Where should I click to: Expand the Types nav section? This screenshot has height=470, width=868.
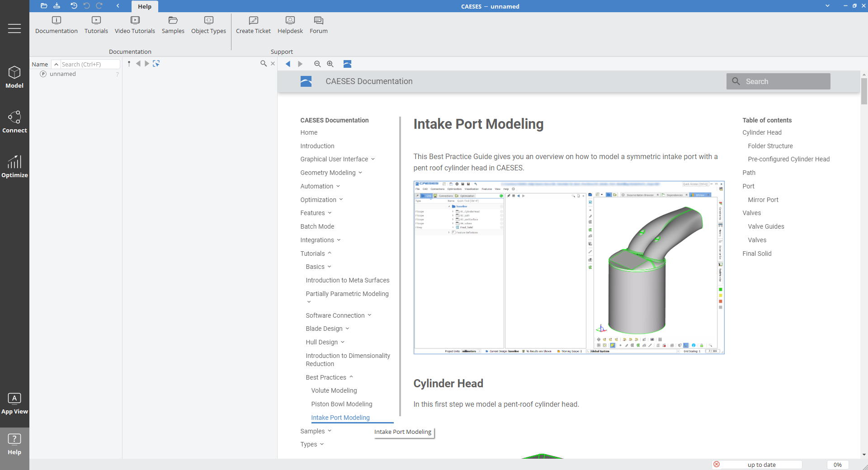322,444
